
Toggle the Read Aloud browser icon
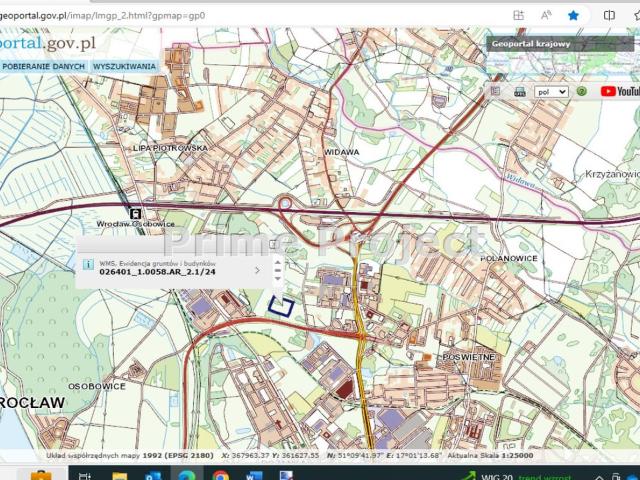(x=546, y=16)
